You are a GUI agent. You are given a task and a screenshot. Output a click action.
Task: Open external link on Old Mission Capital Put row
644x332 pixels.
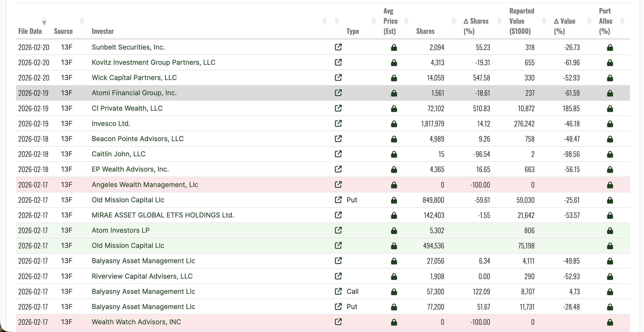click(x=338, y=200)
